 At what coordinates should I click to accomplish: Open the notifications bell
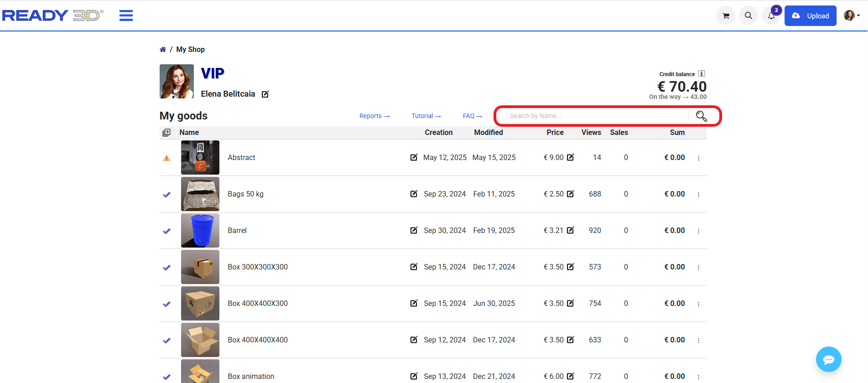771,16
